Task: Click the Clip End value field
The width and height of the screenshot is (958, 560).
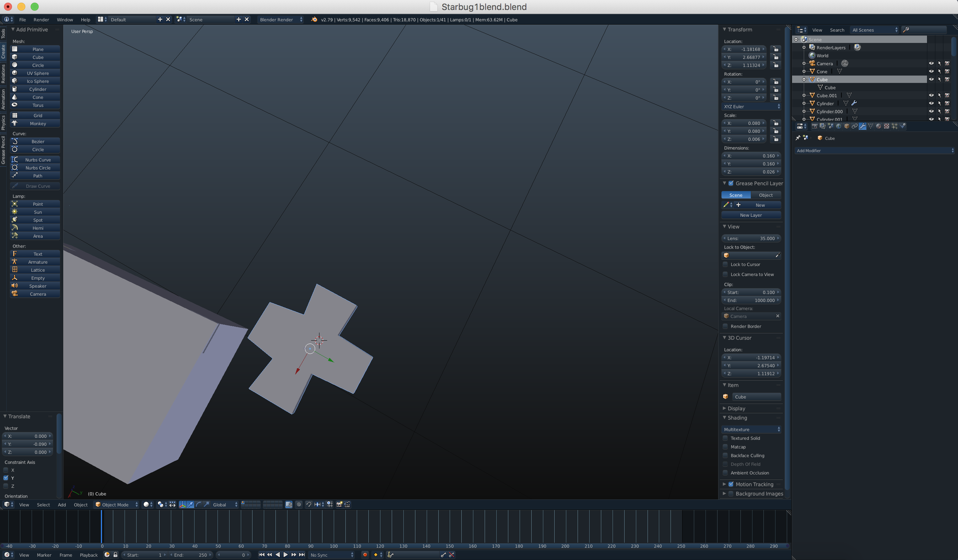Action: click(751, 300)
